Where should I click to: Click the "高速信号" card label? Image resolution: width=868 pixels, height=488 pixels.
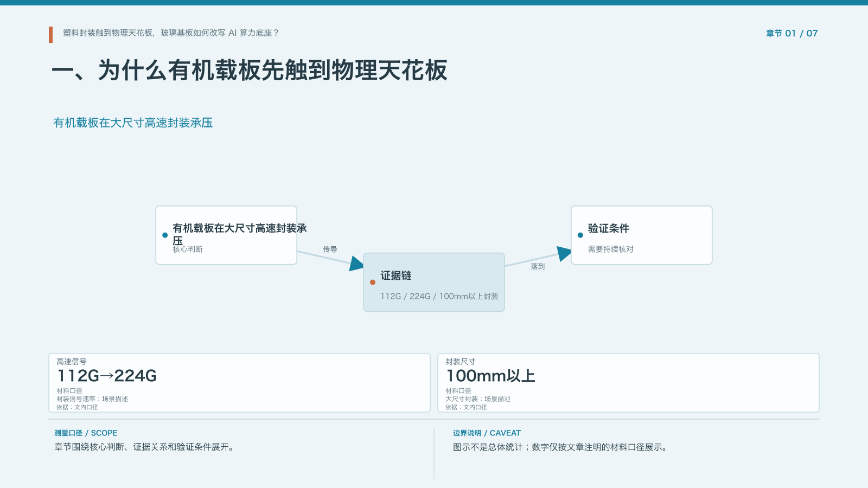(x=72, y=362)
